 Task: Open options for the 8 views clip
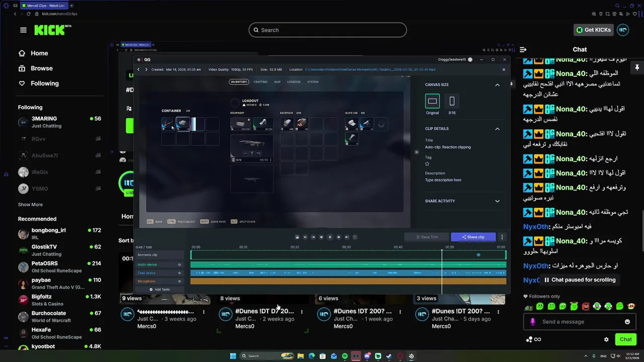click(x=302, y=312)
